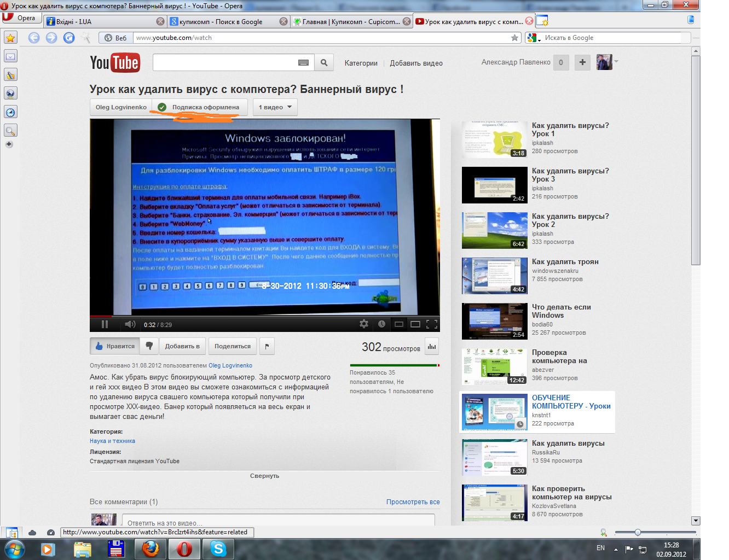The image size is (729, 560).
Task: Click the Поделиться share button
Action: 233,346
